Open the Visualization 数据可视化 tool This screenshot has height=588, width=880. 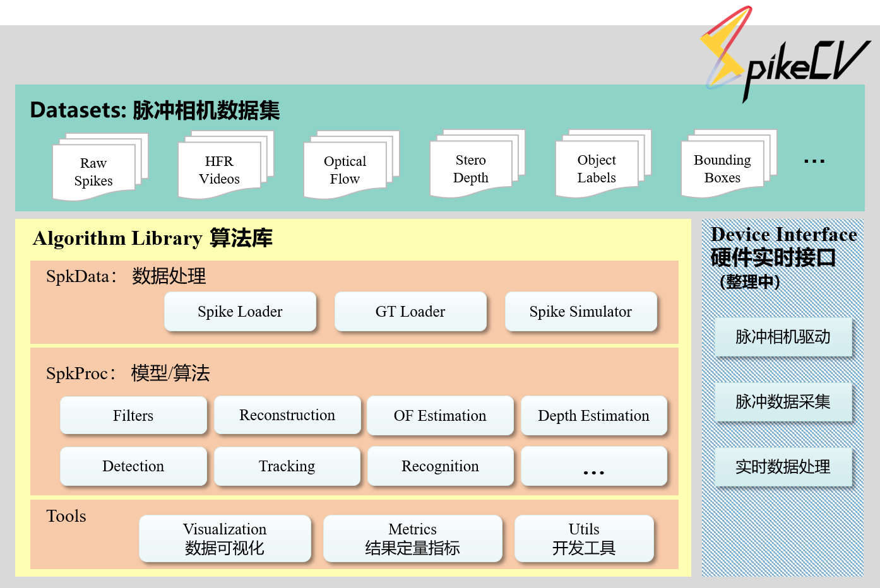point(225,539)
